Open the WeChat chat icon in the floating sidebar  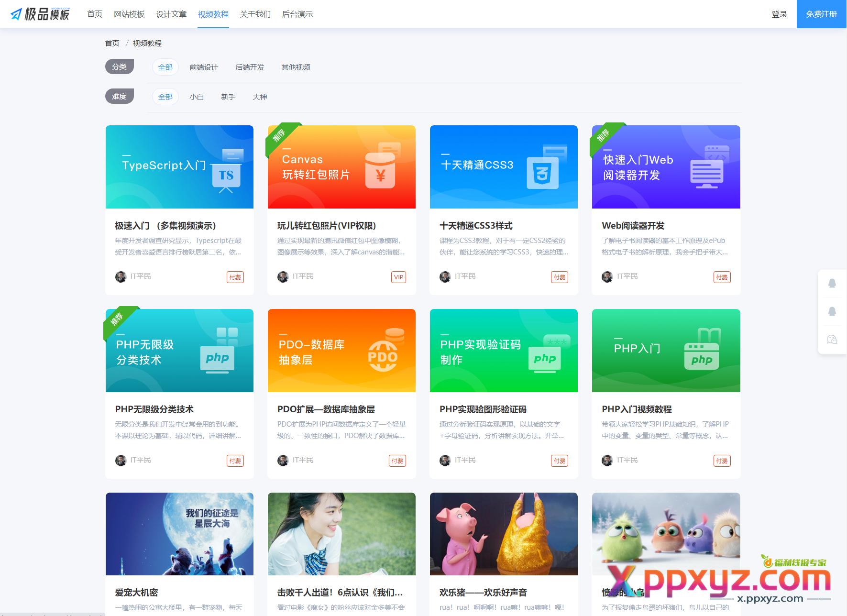832,340
